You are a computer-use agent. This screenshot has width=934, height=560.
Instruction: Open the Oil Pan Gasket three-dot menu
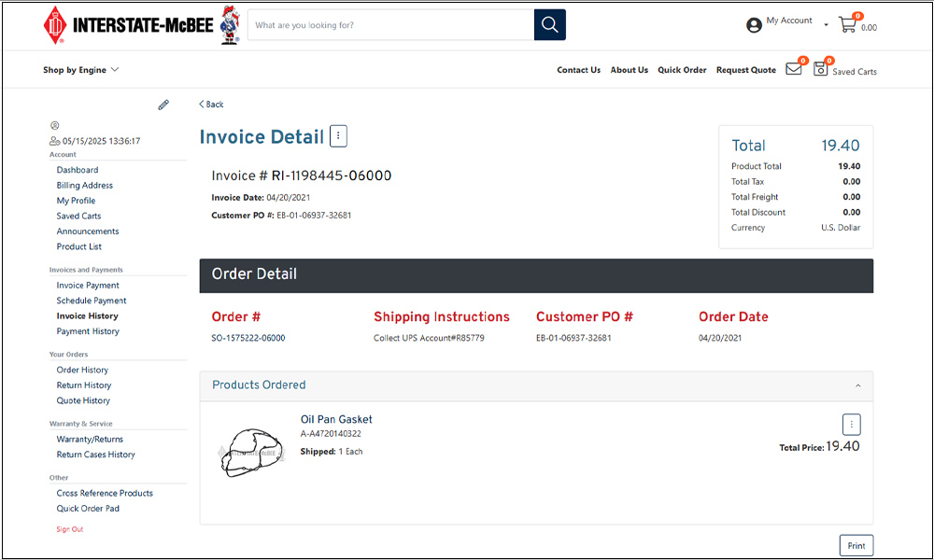pyautogui.click(x=851, y=425)
